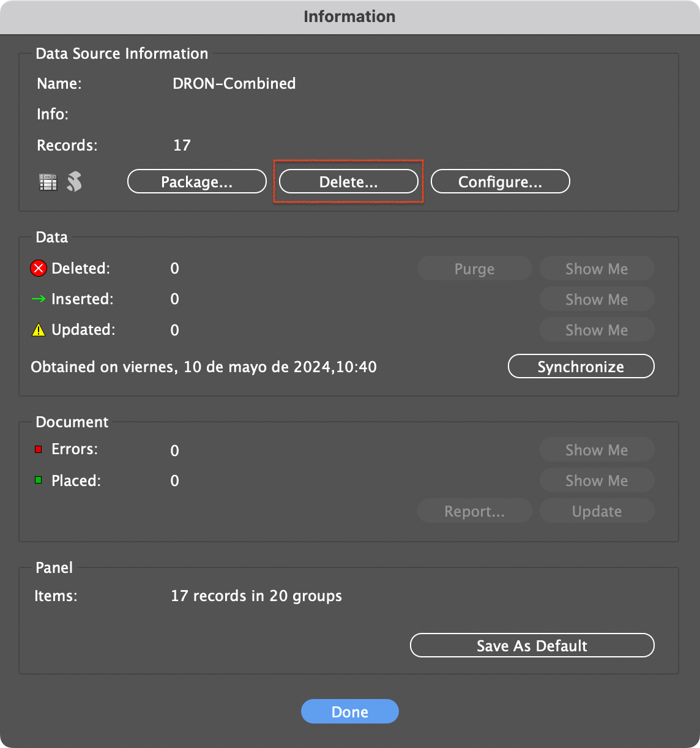Click the red square Errors icon
This screenshot has height=748, width=700.
point(39,449)
